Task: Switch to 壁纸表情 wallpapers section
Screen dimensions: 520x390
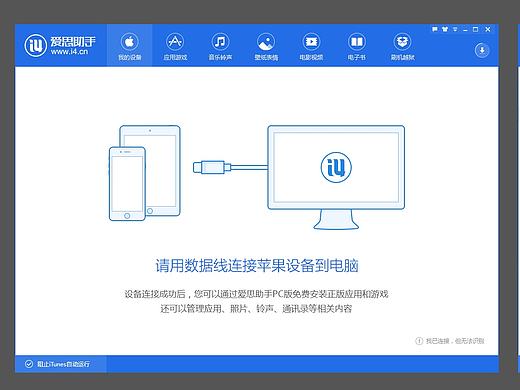Action: (x=266, y=45)
